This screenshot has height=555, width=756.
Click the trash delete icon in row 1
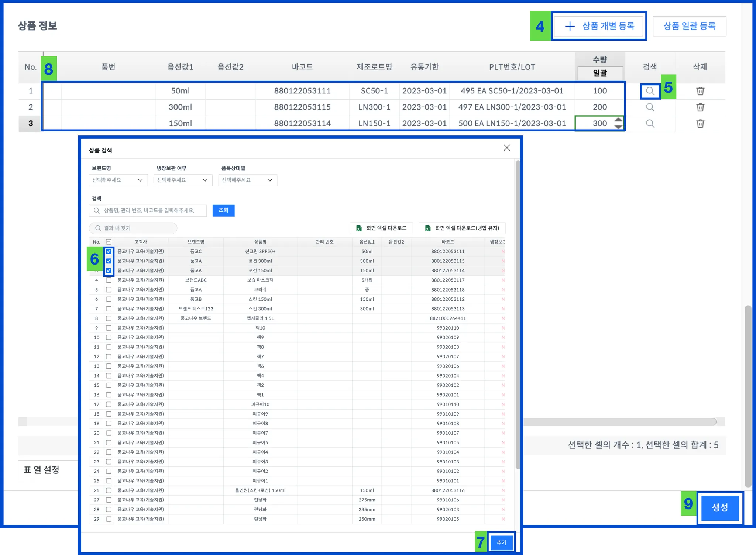[700, 91]
